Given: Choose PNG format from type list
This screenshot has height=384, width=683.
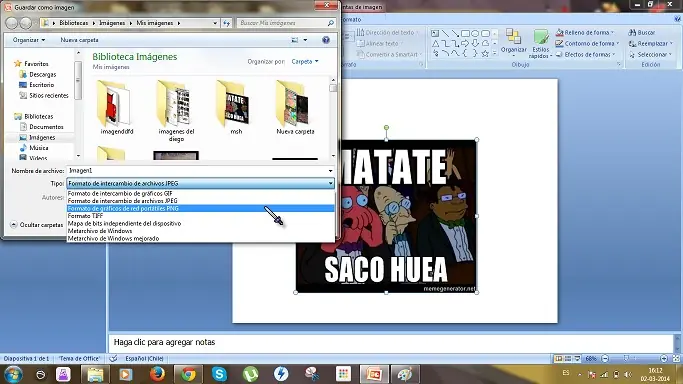Looking at the screenshot, I should coord(200,209).
